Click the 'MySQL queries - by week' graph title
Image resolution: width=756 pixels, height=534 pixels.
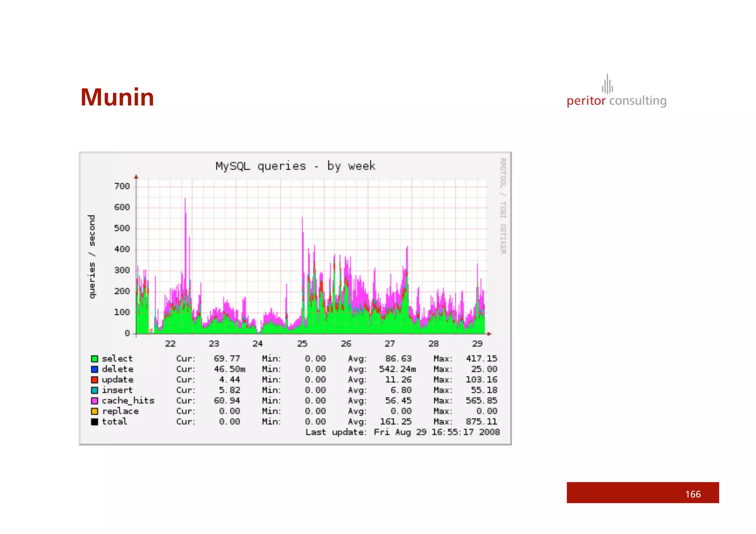pos(295,166)
